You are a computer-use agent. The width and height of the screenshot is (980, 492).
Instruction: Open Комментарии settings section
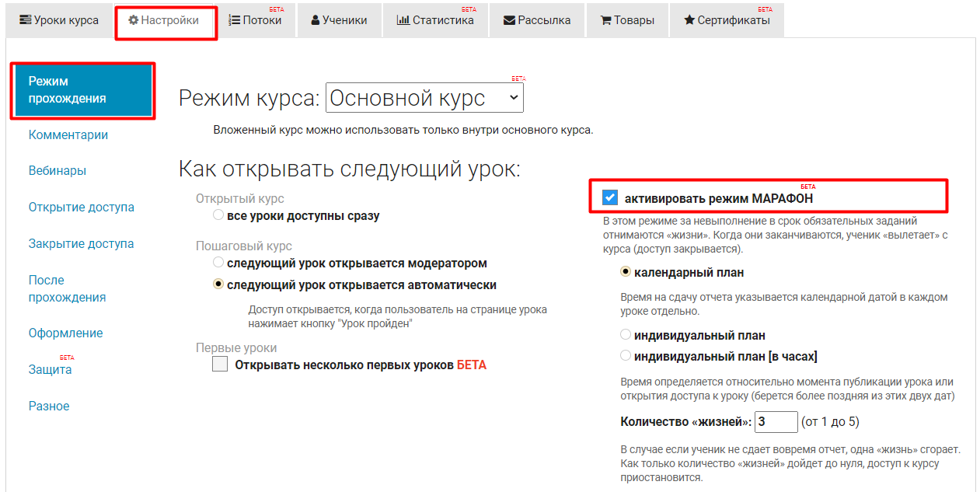click(68, 134)
